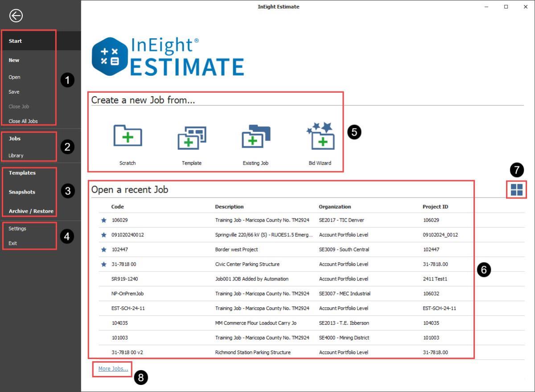Toggle favorite star for job 106029

tap(104, 220)
